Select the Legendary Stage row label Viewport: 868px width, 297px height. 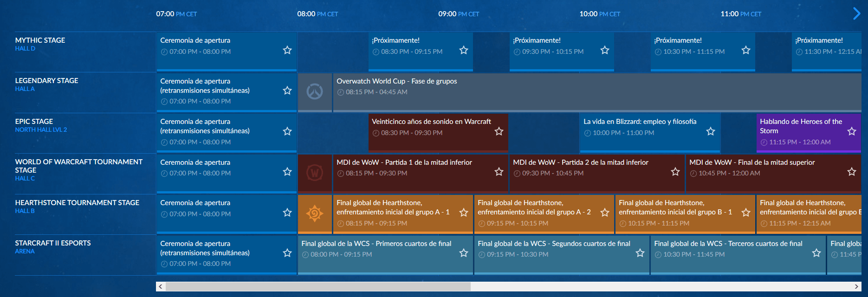[46, 81]
